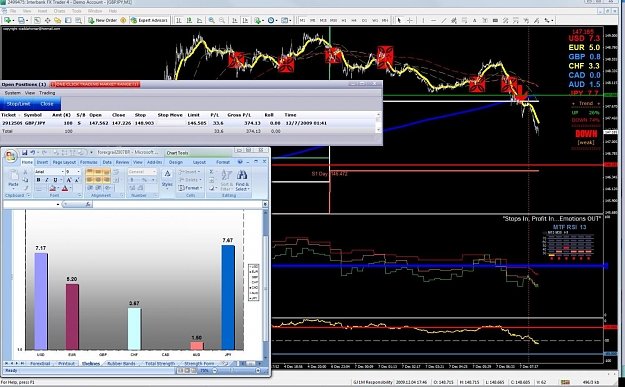
Task: Toggle chart Auto Scroll
Action: point(235,20)
